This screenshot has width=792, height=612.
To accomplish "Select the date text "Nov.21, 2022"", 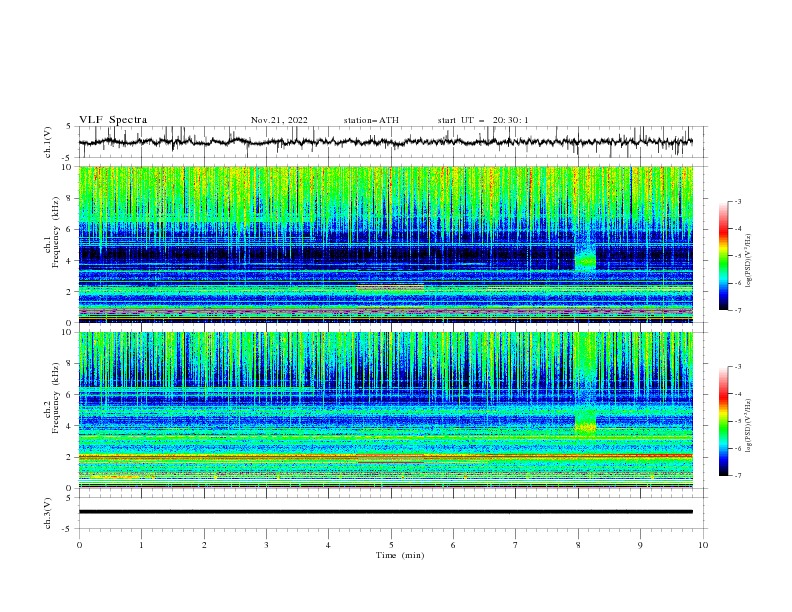I will [279, 120].
